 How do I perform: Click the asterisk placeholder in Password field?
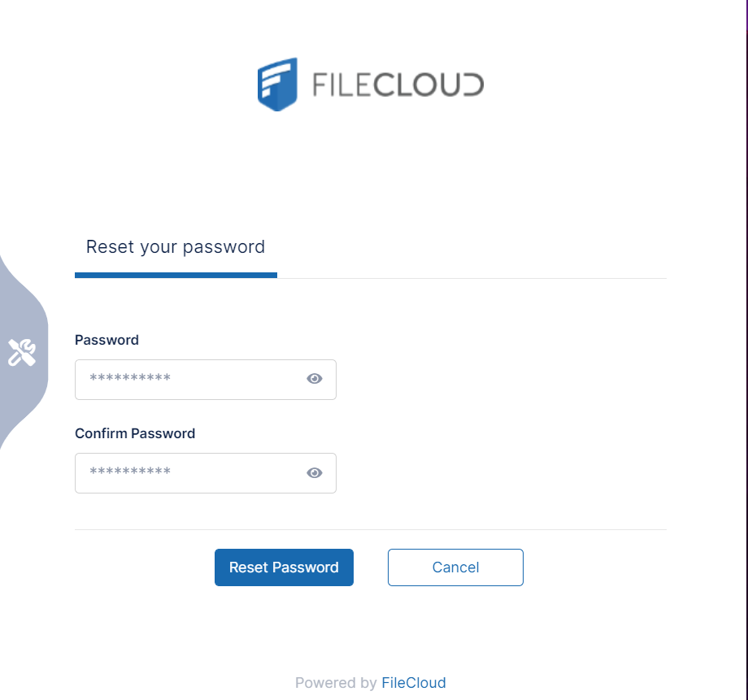[x=130, y=380]
